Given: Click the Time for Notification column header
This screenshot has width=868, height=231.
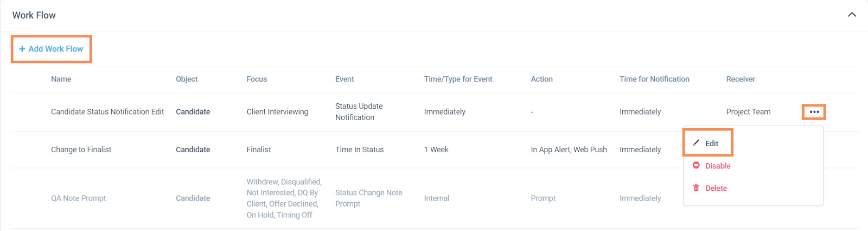Looking at the screenshot, I should pos(654,79).
